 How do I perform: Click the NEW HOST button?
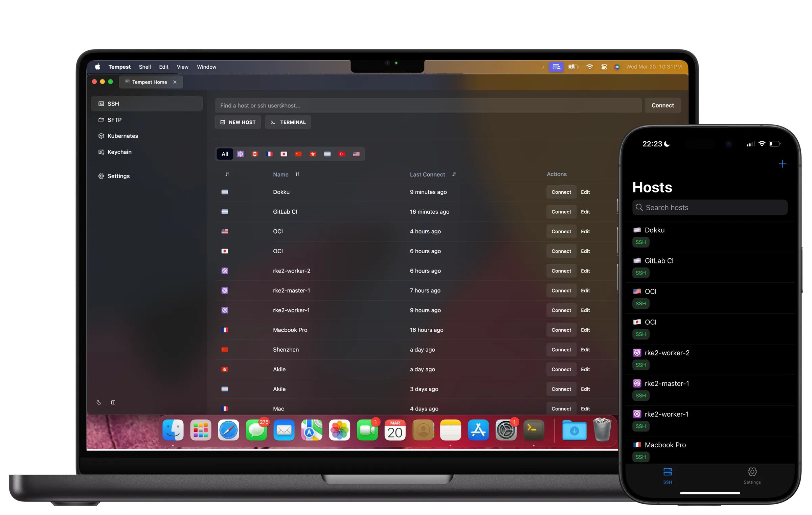(x=238, y=122)
